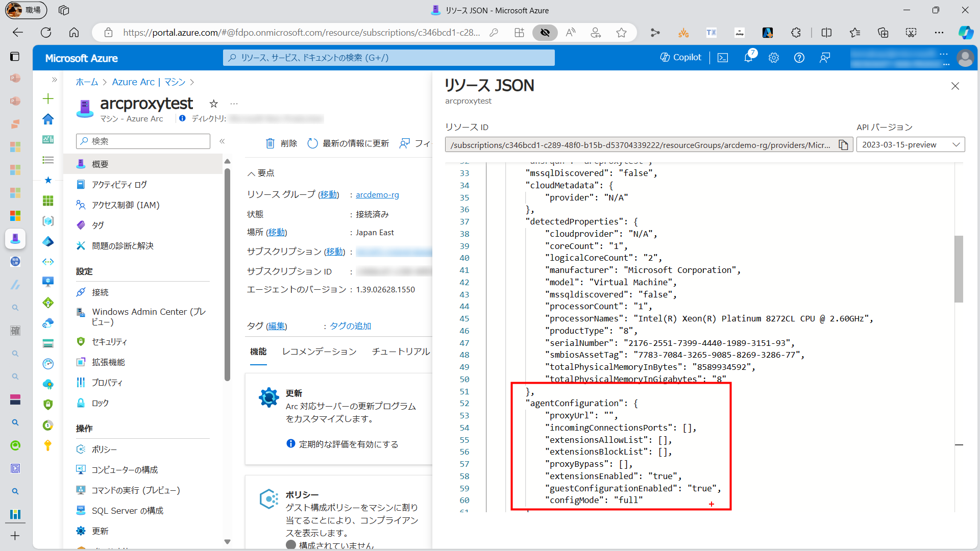The width and height of the screenshot is (980, 551).
Task: Click the リソース ID path field
Action: pyautogui.click(x=641, y=145)
